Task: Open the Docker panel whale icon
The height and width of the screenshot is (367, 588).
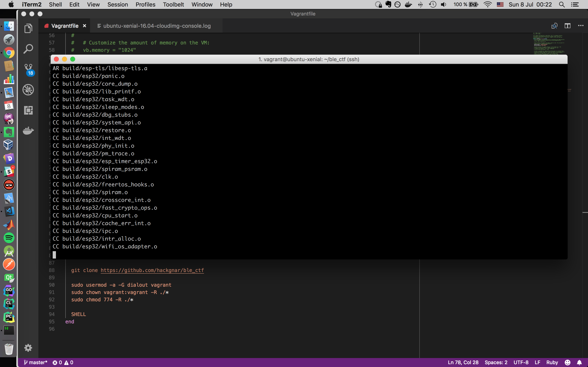Action: 28,130
